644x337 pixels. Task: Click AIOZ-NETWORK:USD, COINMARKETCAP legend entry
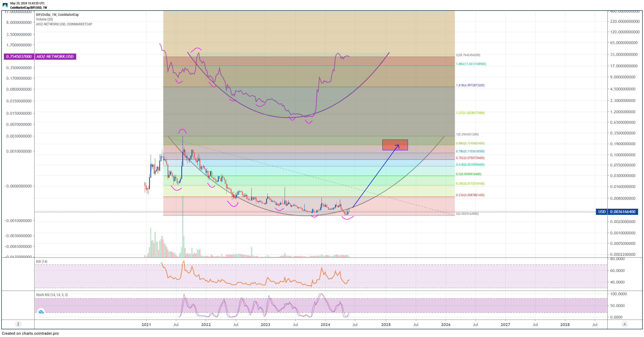(x=64, y=24)
